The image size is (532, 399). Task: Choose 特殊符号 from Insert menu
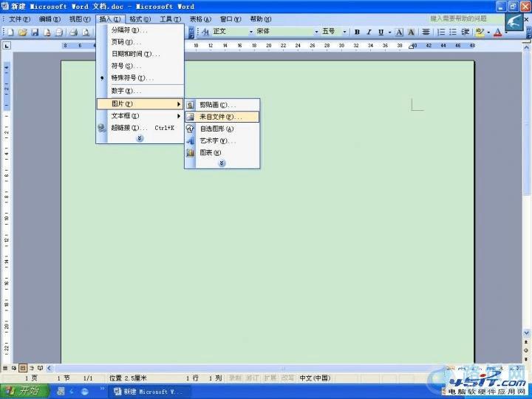[140, 78]
